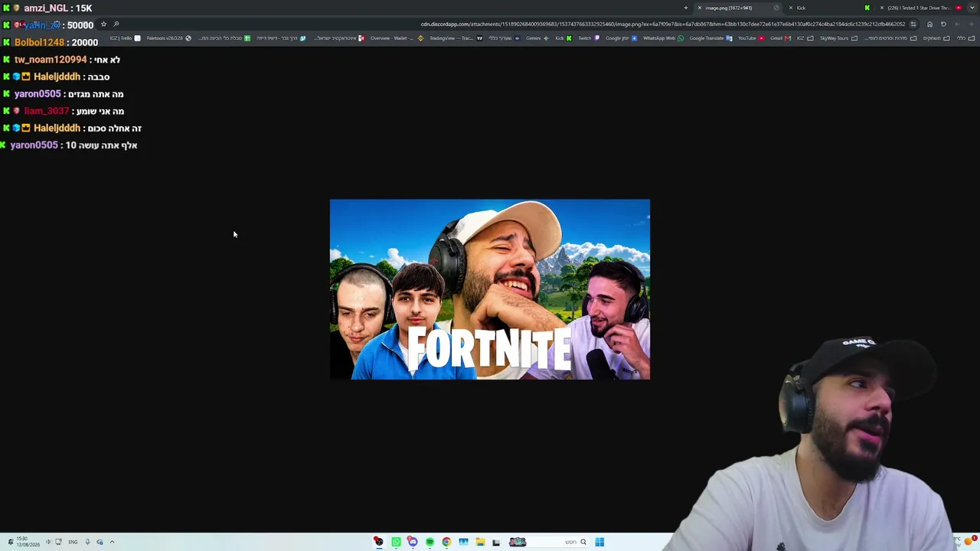Click the FORTNITE thumbnail image

pyautogui.click(x=490, y=289)
